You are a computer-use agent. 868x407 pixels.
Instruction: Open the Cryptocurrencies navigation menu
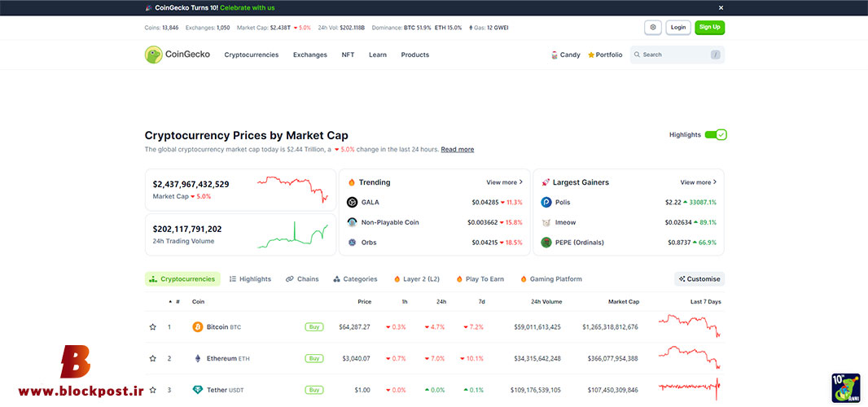[x=252, y=55]
